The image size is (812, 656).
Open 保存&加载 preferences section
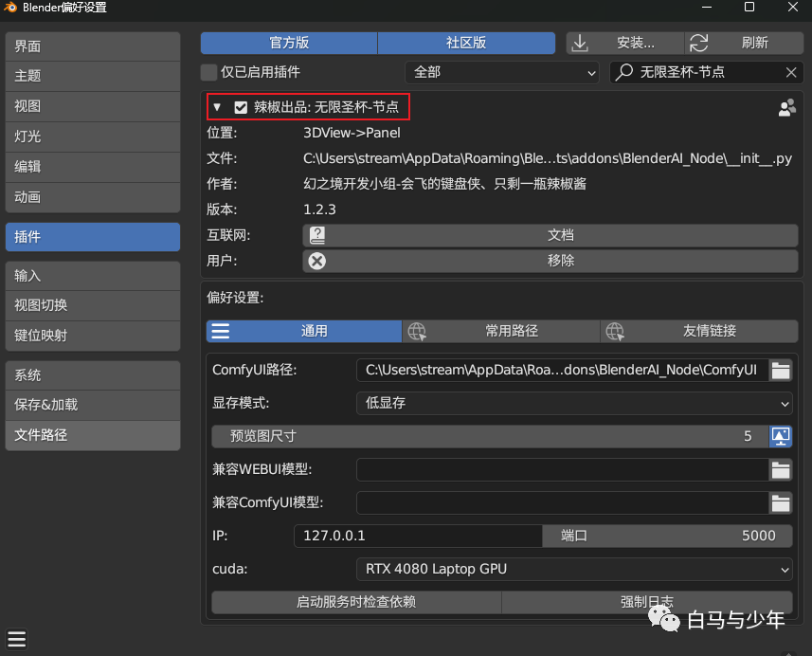(93, 405)
